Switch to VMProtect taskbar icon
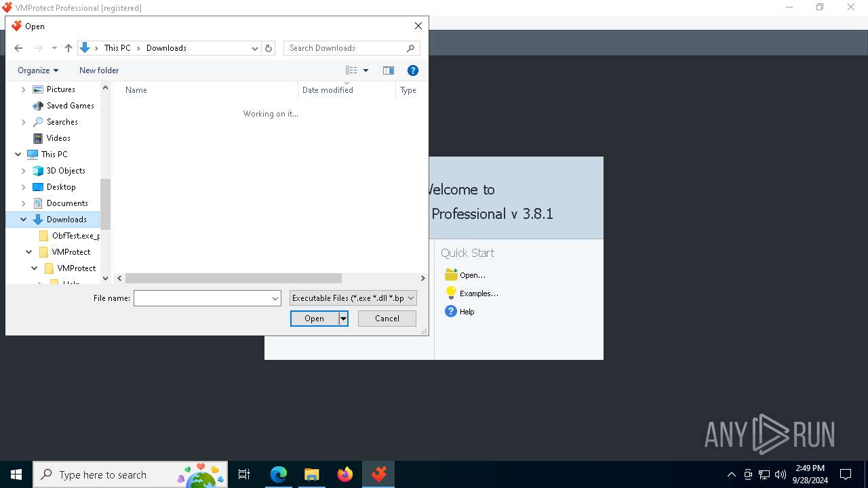The width and height of the screenshot is (868, 488). (378, 474)
